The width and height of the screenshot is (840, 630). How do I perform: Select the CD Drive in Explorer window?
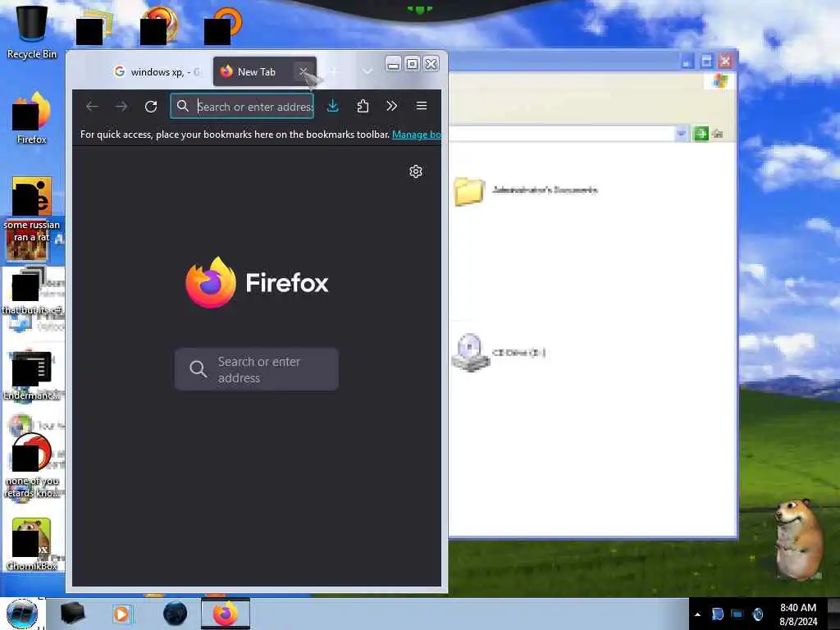500,353
